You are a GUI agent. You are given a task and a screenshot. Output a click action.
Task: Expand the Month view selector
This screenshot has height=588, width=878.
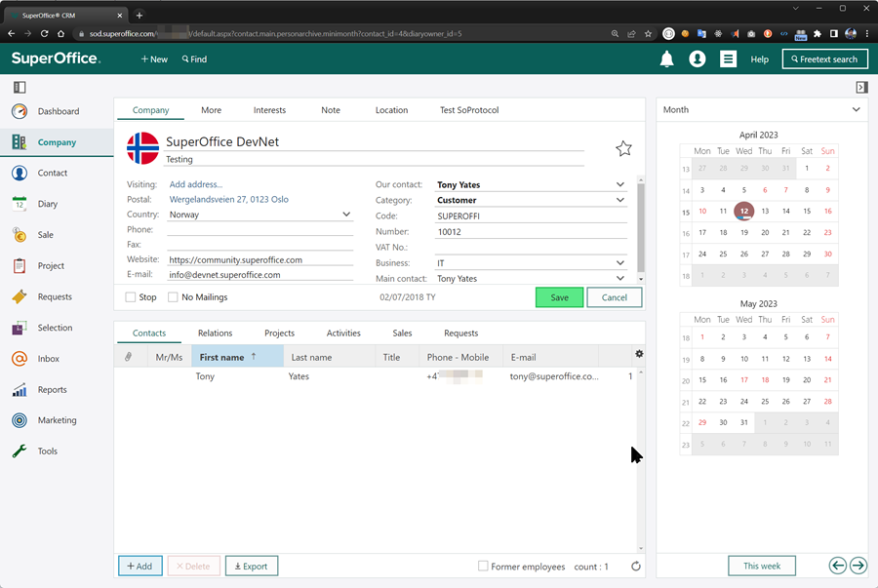coord(856,110)
